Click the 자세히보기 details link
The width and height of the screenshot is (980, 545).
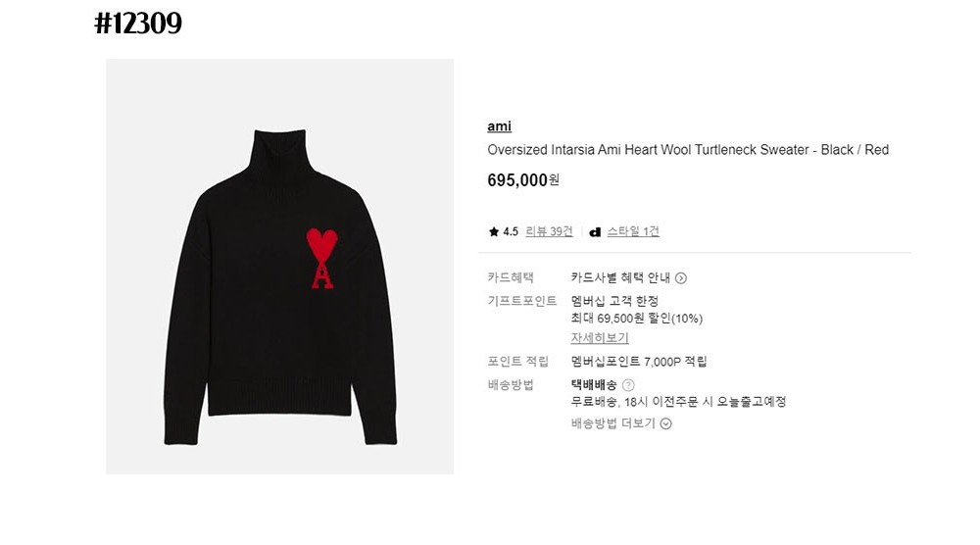600,337
